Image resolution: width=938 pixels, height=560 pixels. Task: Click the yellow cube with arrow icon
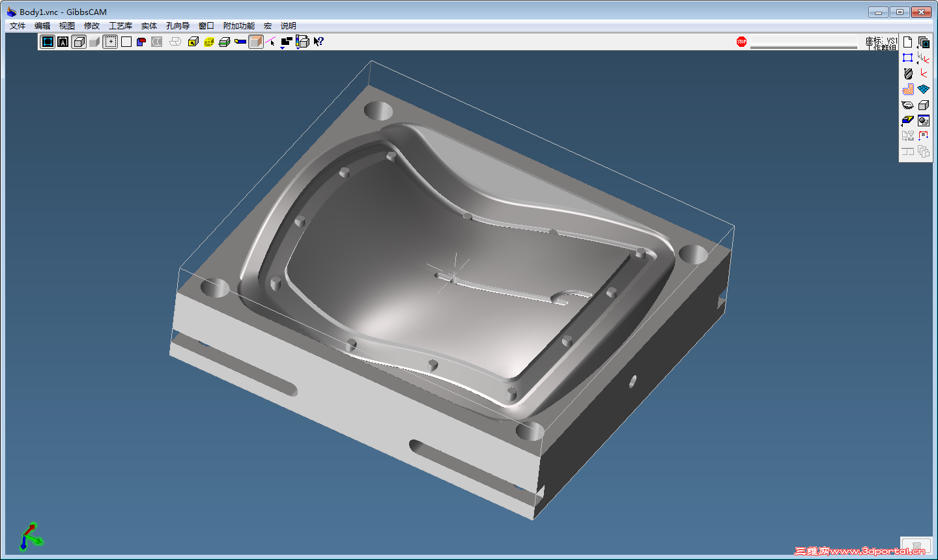(193, 42)
